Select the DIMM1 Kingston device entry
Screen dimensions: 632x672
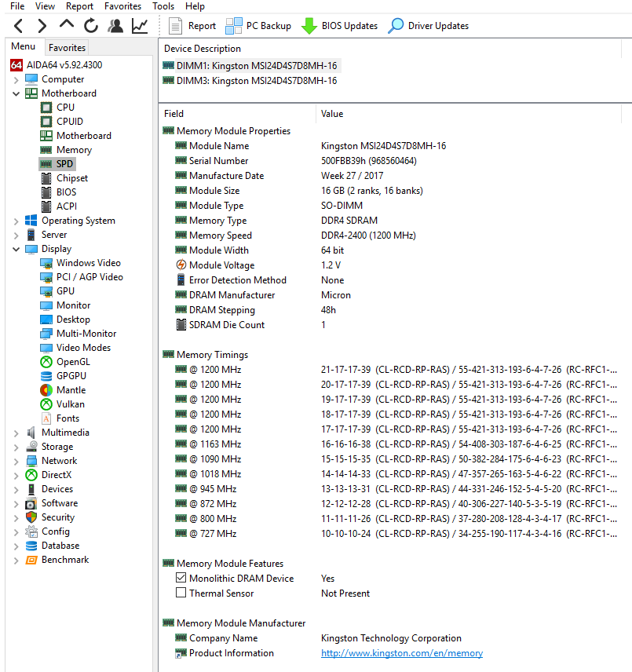[252, 66]
